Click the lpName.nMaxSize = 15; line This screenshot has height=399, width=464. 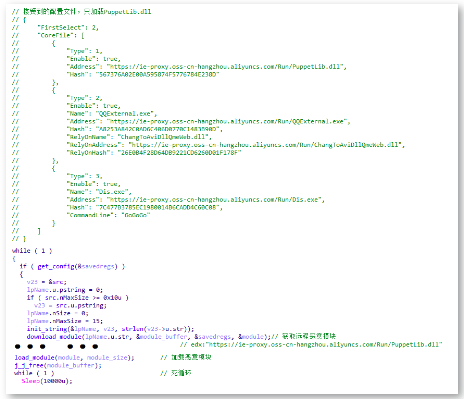[x=65, y=321]
